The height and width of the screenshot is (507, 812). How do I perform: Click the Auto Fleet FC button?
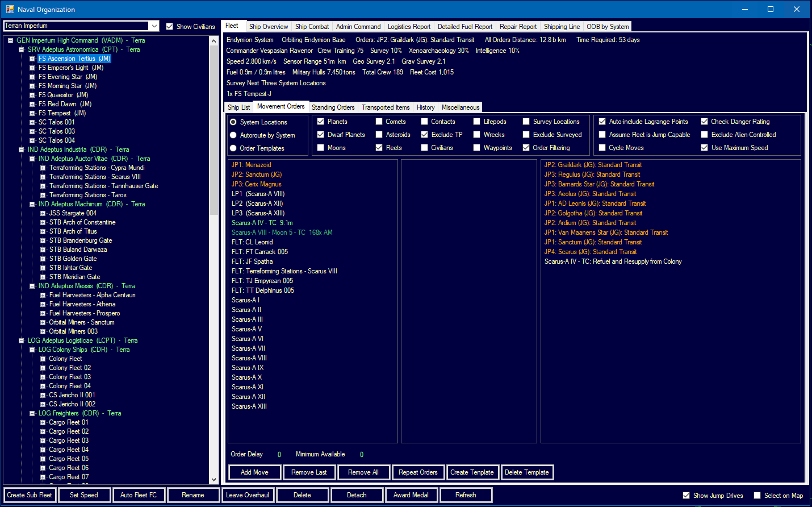click(139, 495)
